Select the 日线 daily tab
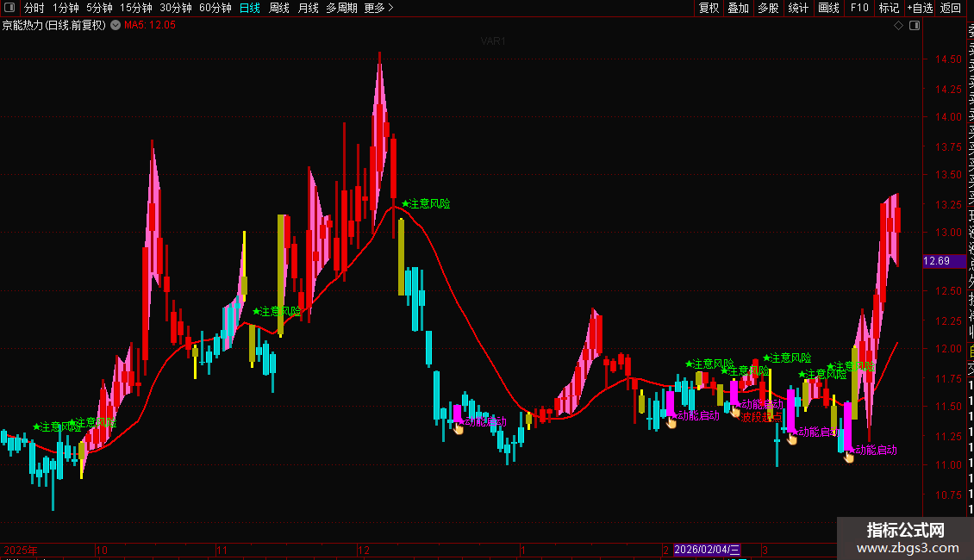 pyautogui.click(x=250, y=8)
